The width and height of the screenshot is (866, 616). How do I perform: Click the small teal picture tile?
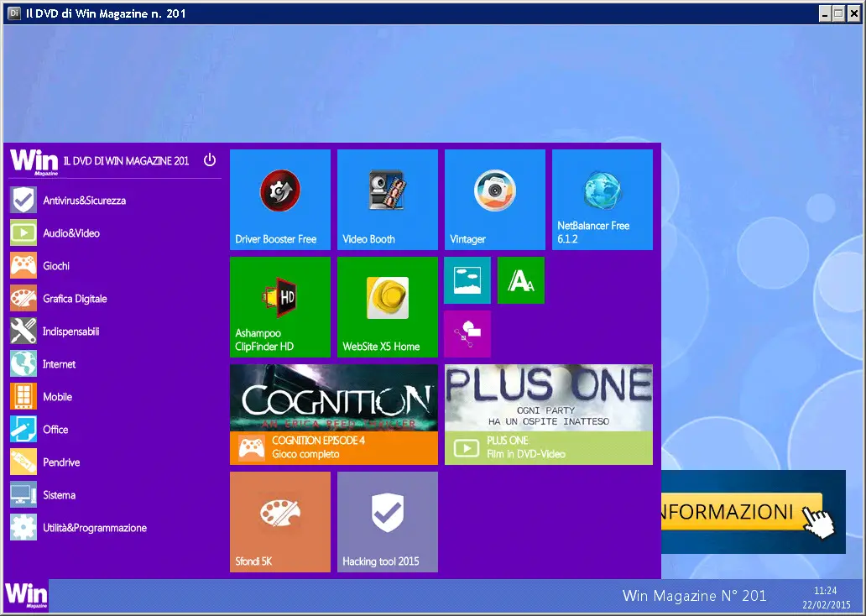tap(467, 280)
